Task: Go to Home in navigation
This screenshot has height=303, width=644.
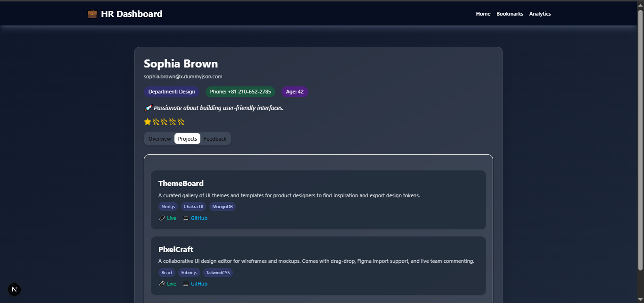Action: point(483,14)
